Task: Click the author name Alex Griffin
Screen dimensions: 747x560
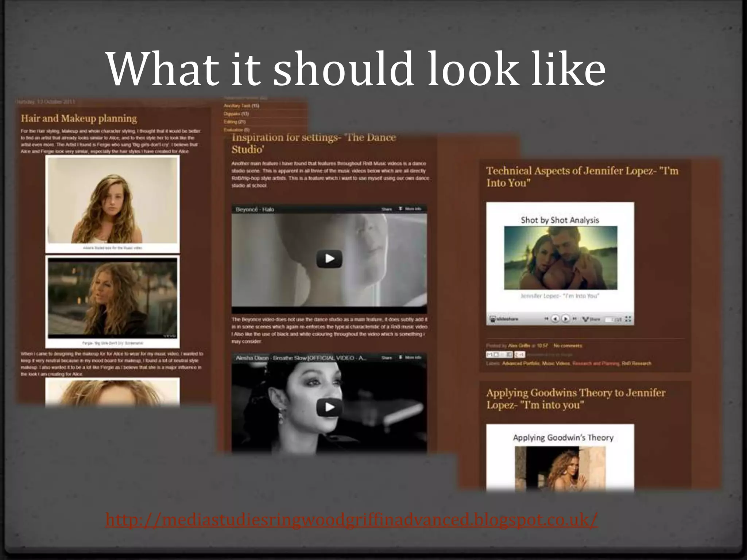Action: [519, 346]
